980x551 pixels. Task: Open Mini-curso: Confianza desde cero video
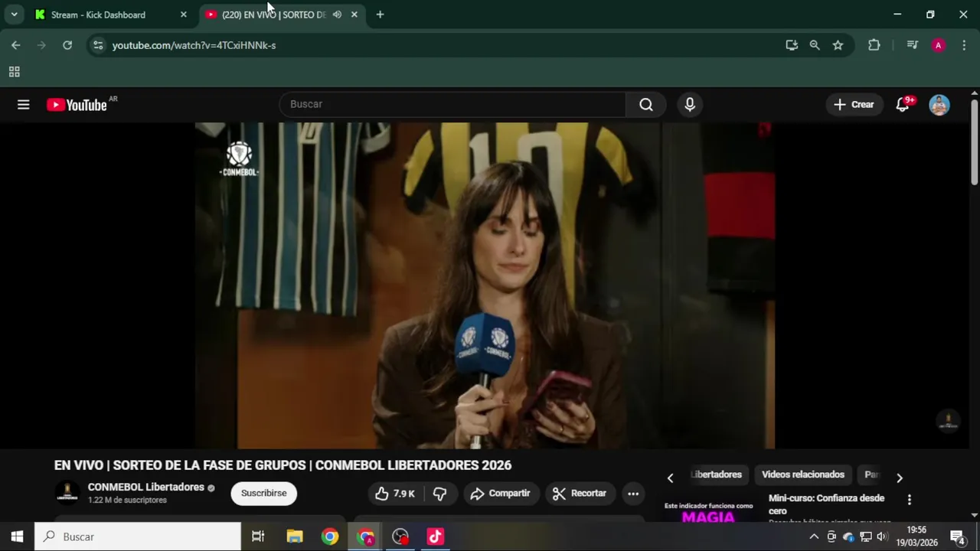[x=826, y=504]
